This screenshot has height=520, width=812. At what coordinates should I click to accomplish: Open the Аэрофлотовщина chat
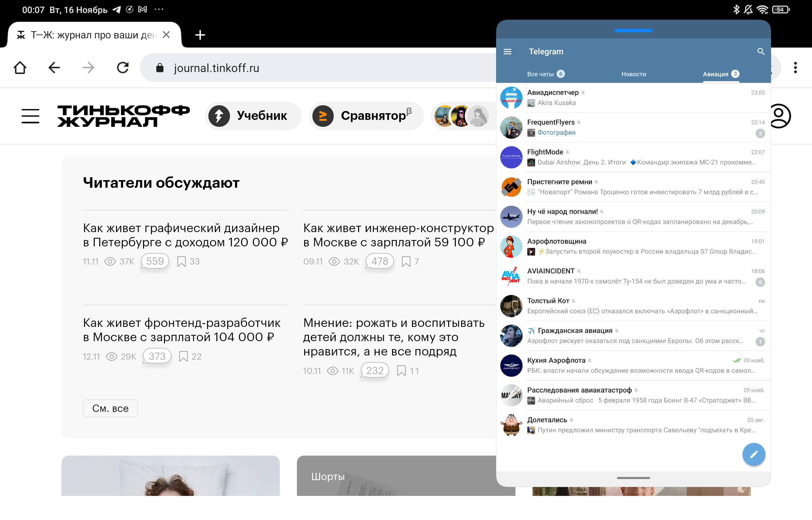point(633,246)
